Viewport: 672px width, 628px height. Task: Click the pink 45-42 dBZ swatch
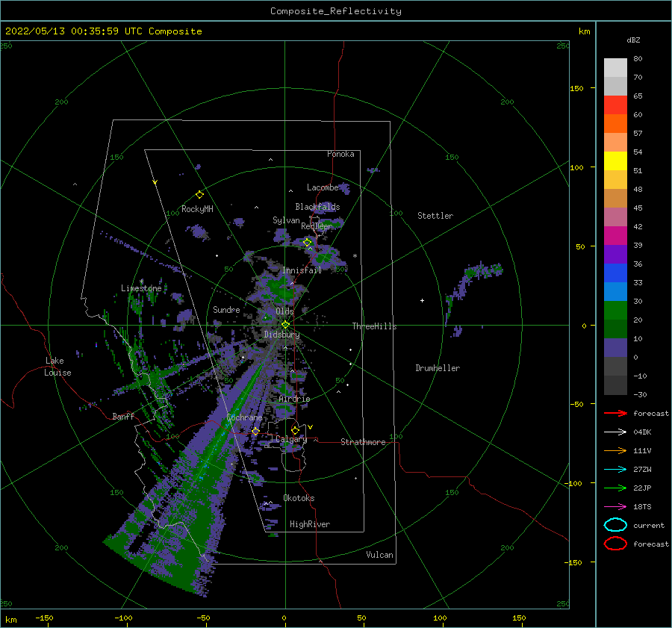[615, 217]
